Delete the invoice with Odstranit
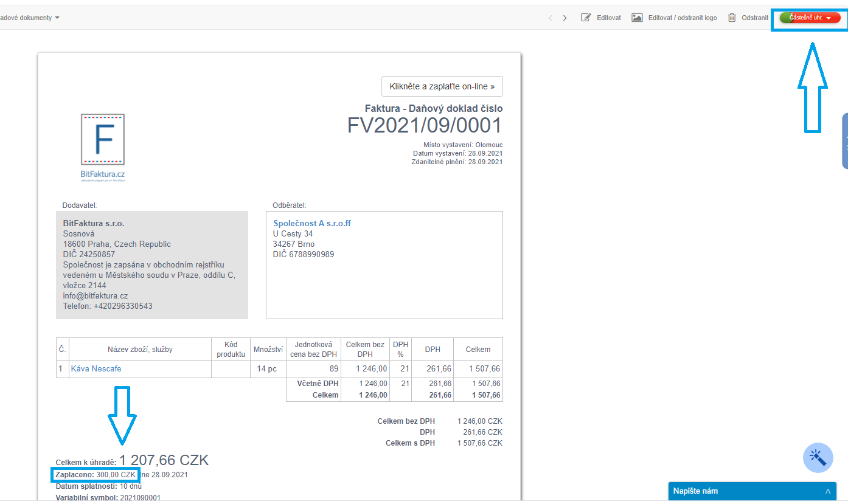 pyautogui.click(x=748, y=18)
